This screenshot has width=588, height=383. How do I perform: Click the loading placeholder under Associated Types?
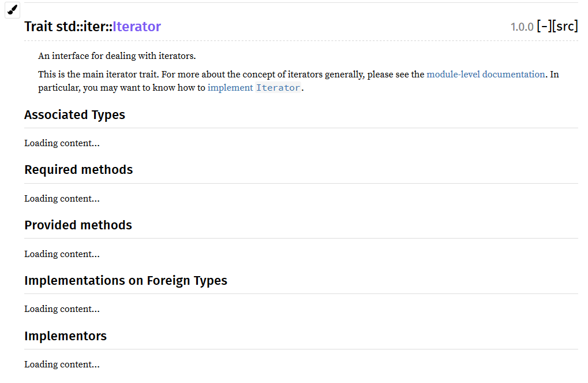[62, 143]
